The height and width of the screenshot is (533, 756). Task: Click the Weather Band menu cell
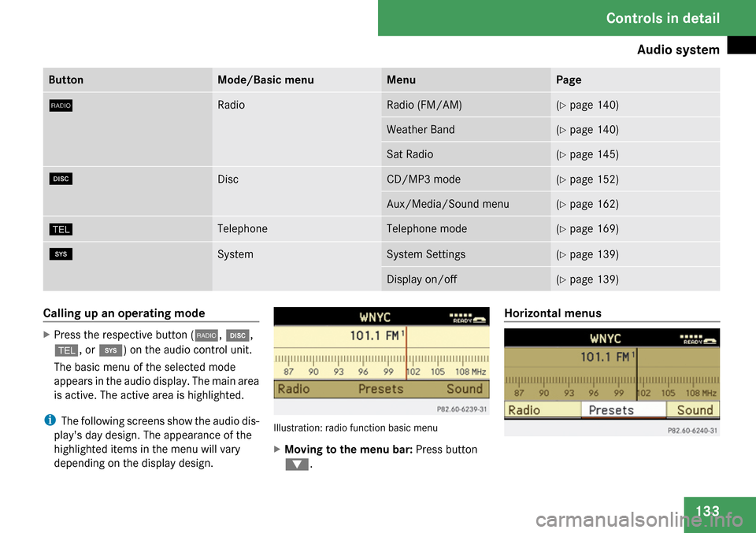(466, 130)
